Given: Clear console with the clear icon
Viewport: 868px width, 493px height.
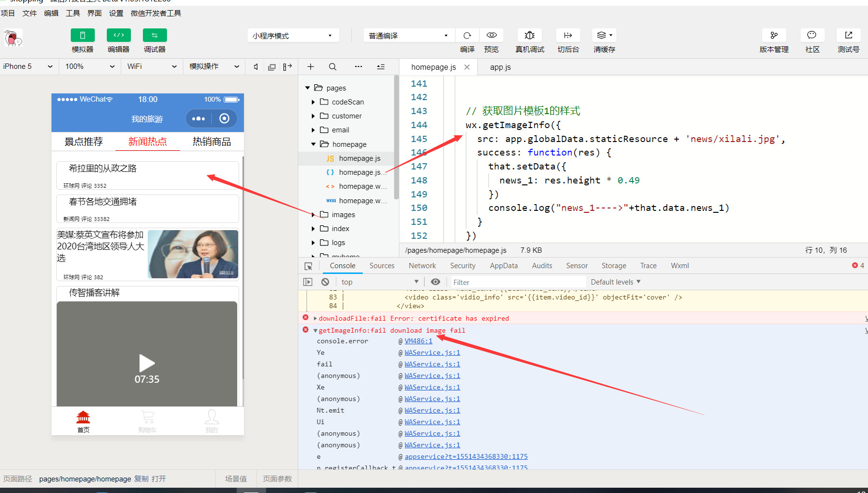Looking at the screenshot, I should (325, 282).
